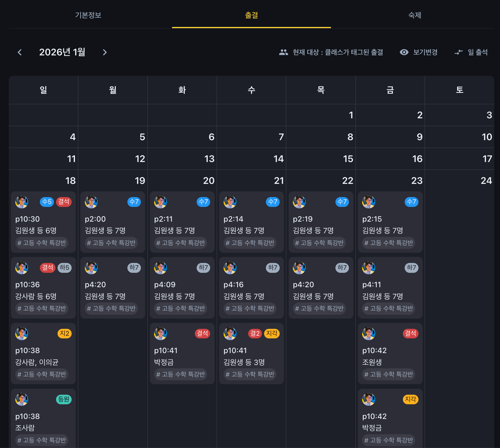Open the 기본정보 tab
The width and height of the screenshot is (500, 448).
click(x=88, y=15)
